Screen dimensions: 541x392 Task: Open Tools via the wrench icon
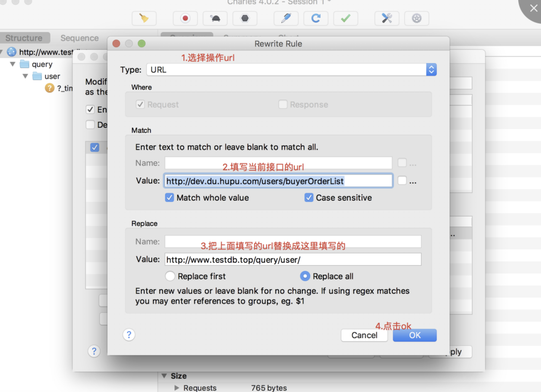(x=387, y=18)
